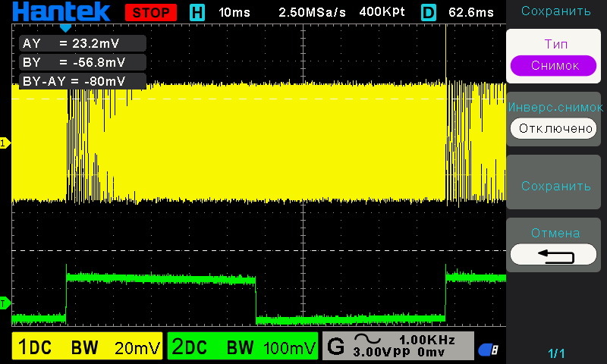This screenshot has height=364, width=607.
Task: Click the blue USB storage icon
Action: click(488, 350)
